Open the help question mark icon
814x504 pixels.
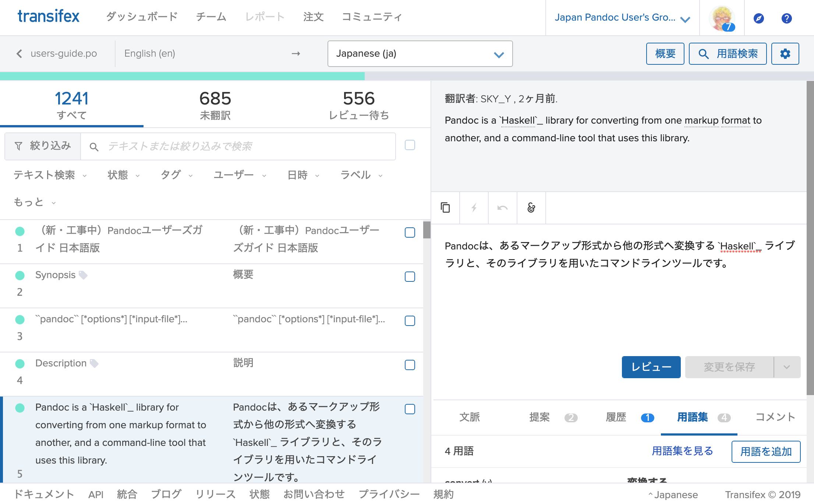click(787, 18)
